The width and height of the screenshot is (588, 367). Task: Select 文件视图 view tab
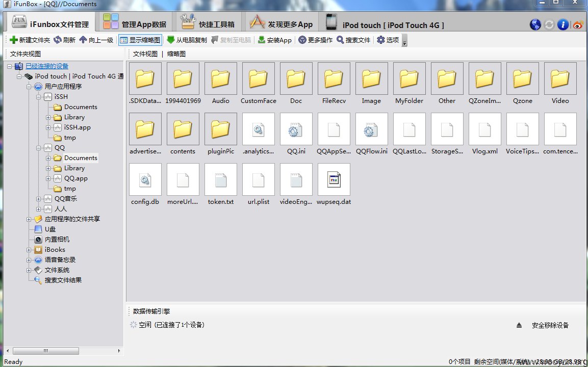tap(145, 54)
